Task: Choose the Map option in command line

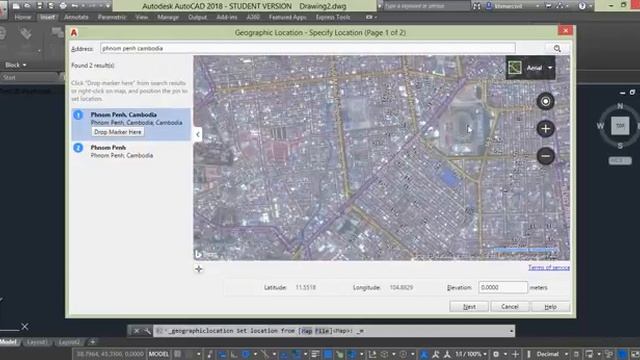Action: tap(307, 331)
